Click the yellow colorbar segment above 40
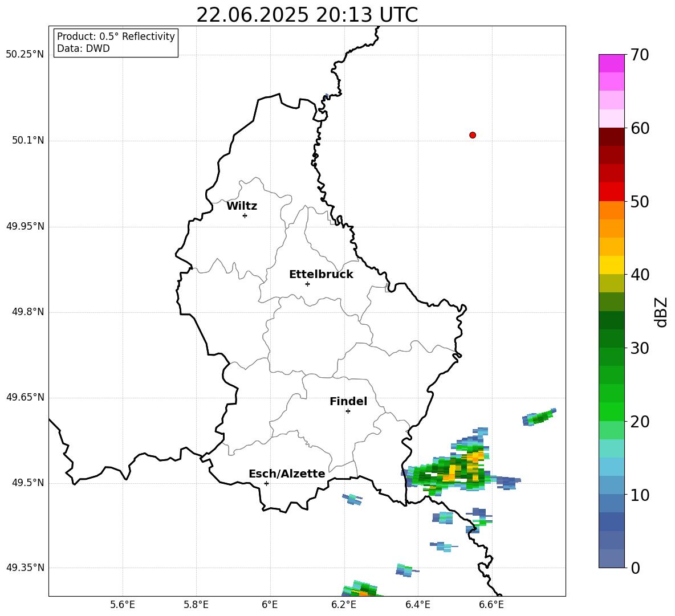675x616 pixels. click(x=611, y=265)
